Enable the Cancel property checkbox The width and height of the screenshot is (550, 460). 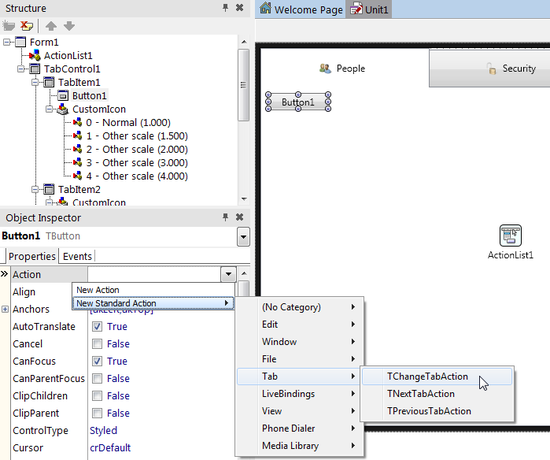[x=97, y=344]
